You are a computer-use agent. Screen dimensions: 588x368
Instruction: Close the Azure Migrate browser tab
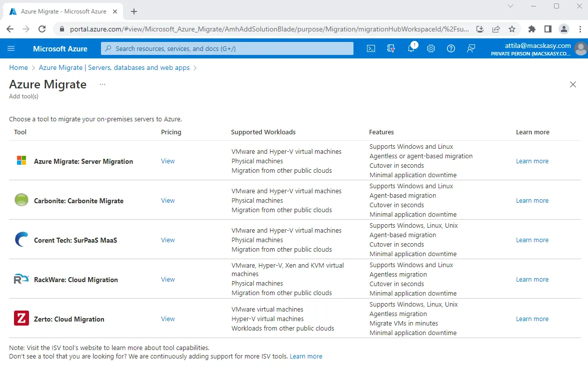(x=115, y=11)
